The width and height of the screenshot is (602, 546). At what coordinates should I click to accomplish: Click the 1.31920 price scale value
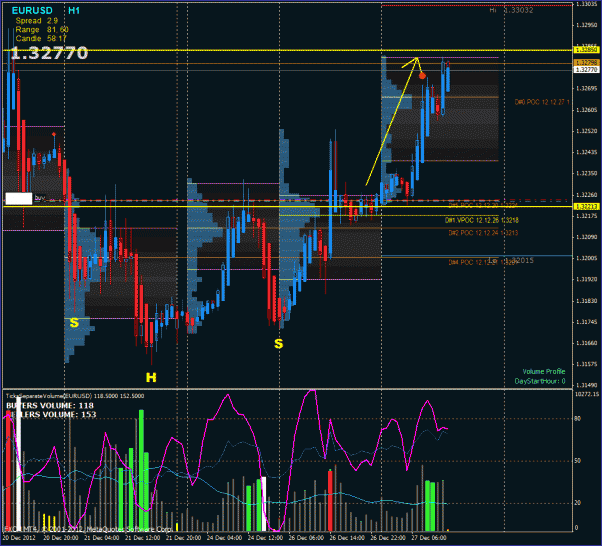coord(587,280)
